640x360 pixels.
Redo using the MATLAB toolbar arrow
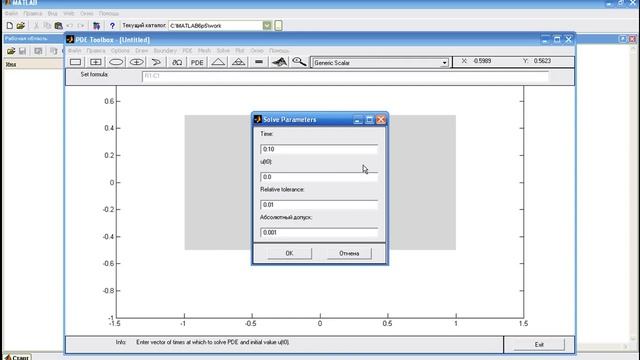click(x=80, y=26)
